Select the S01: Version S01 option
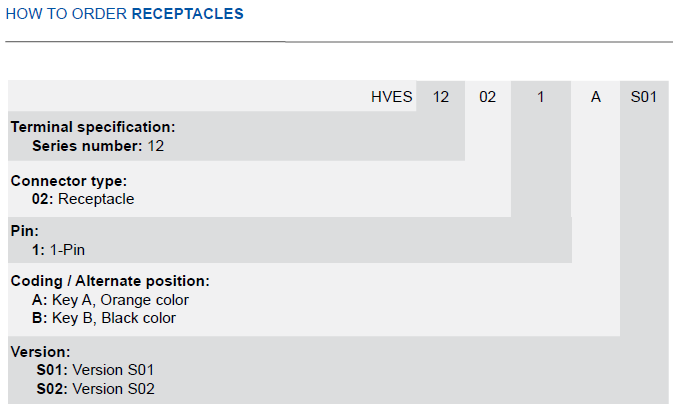The image size is (673, 412). click(x=95, y=370)
